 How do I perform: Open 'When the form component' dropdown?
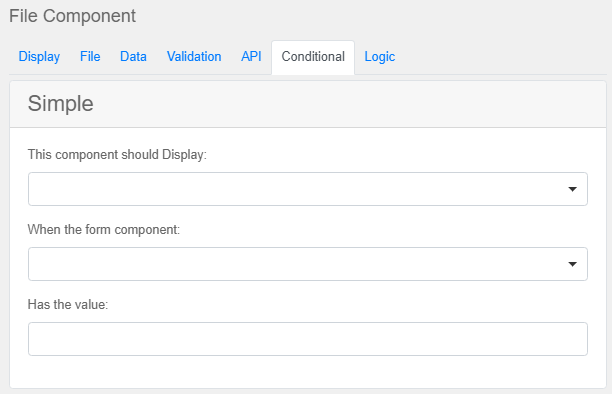tap(308, 264)
